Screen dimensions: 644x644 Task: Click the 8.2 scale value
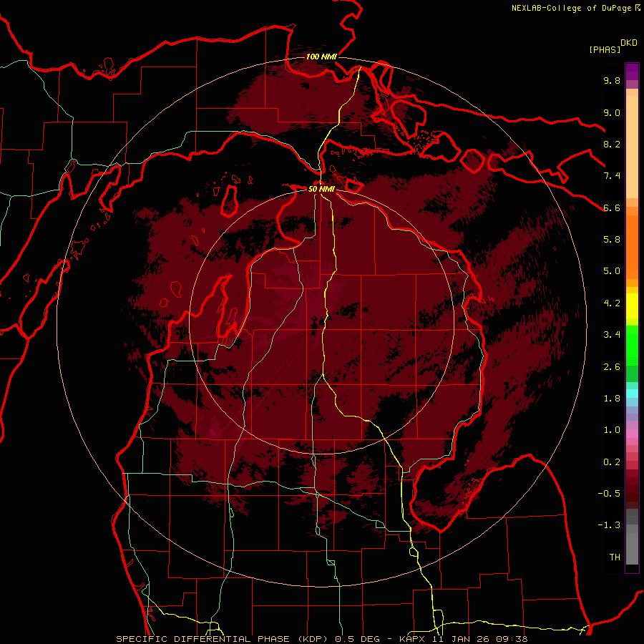click(x=612, y=144)
